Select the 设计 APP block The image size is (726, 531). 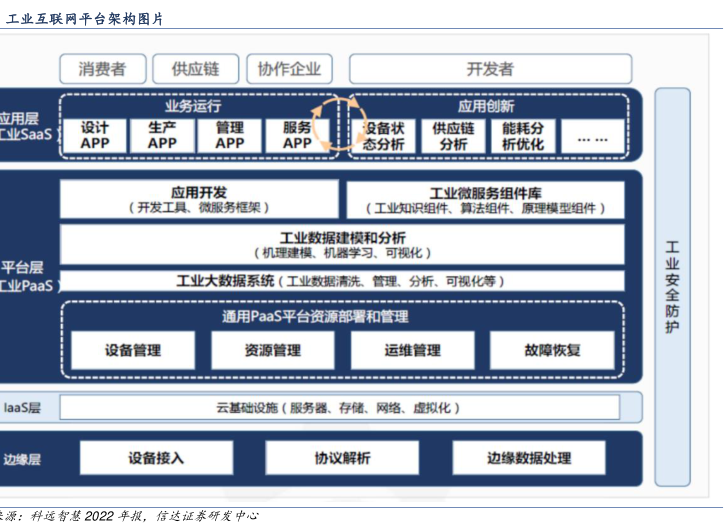(x=95, y=136)
